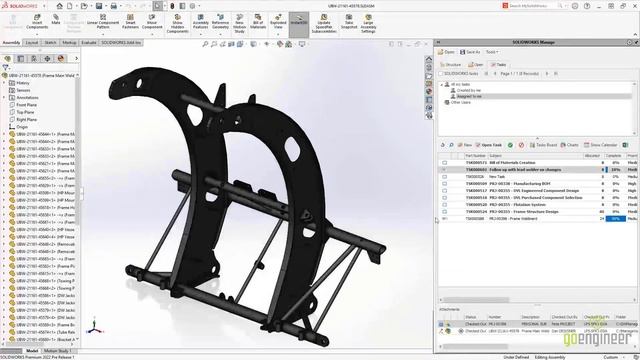Click Show Hidden Components
Screen dimensions: 640x360
177,24
